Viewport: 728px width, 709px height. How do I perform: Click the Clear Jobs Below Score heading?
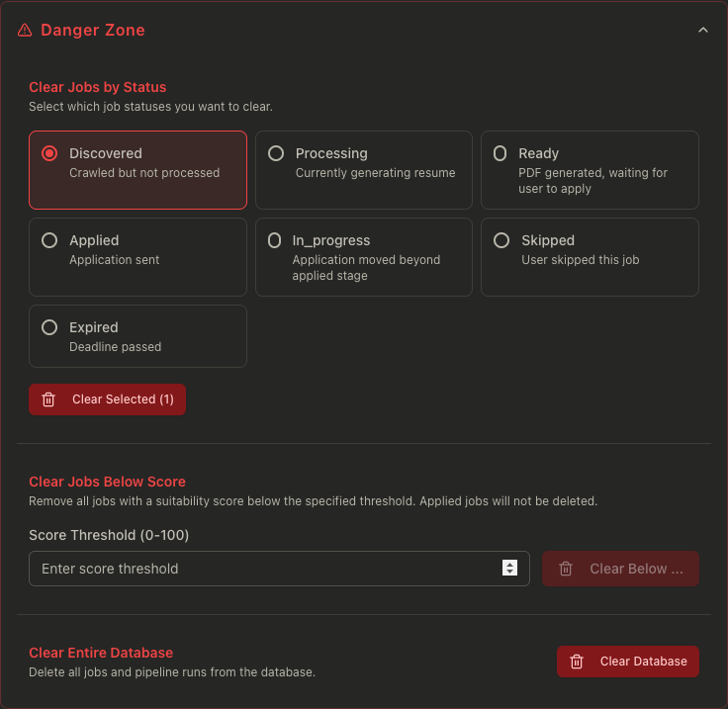pyautogui.click(x=107, y=482)
